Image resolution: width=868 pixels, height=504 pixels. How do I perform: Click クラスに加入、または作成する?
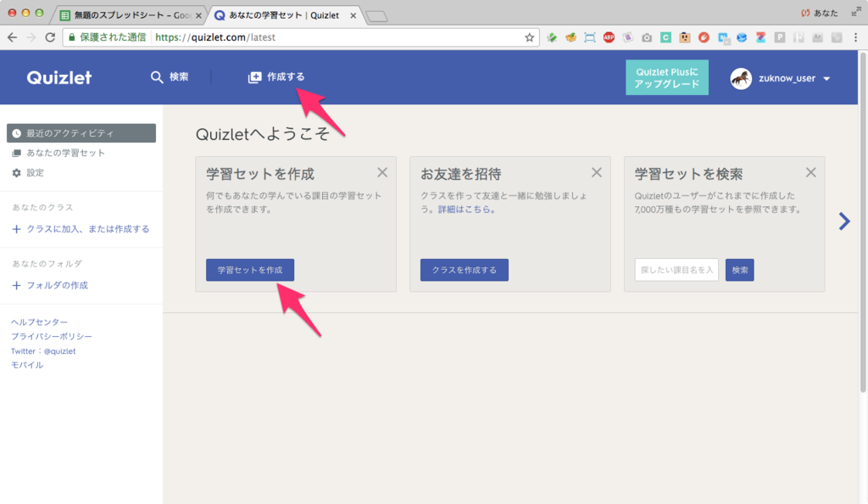click(x=81, y=229)
